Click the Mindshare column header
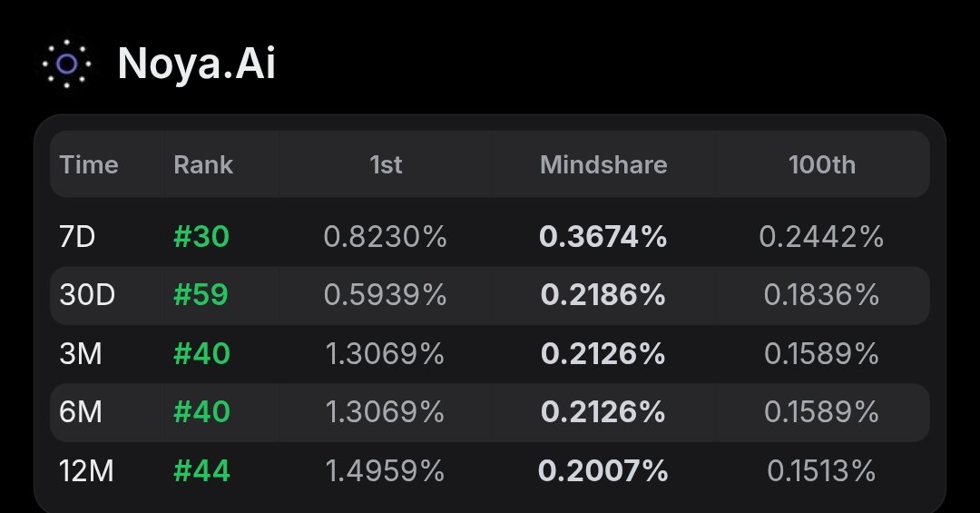 point(603,165)
